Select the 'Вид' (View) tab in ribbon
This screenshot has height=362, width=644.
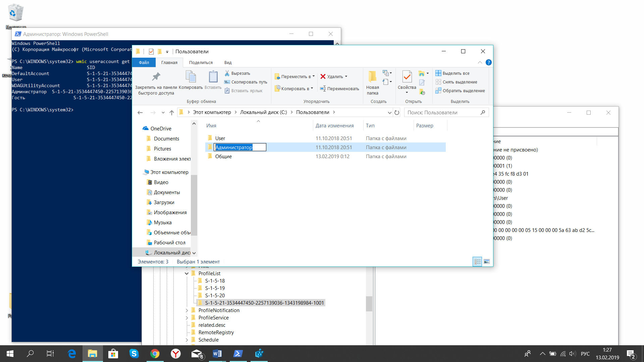(227, 62)
